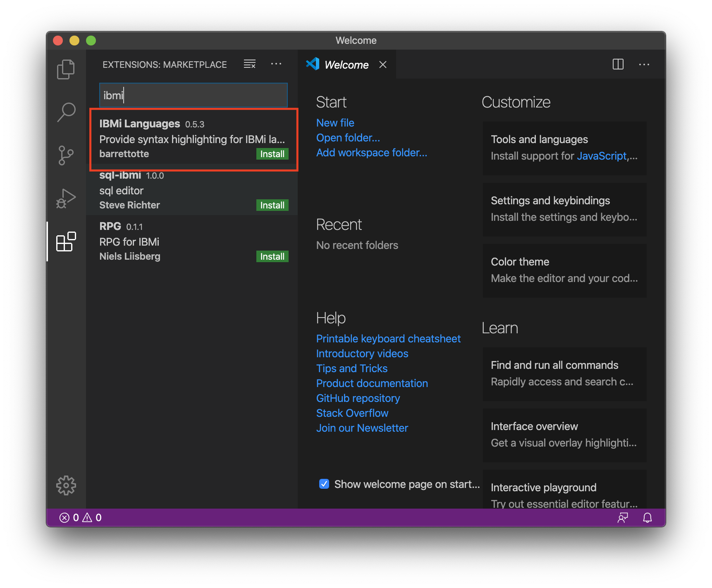Open Interface overview card
Image resolution: width=712 pixels, height=588 pixels.
click(564, 435)
